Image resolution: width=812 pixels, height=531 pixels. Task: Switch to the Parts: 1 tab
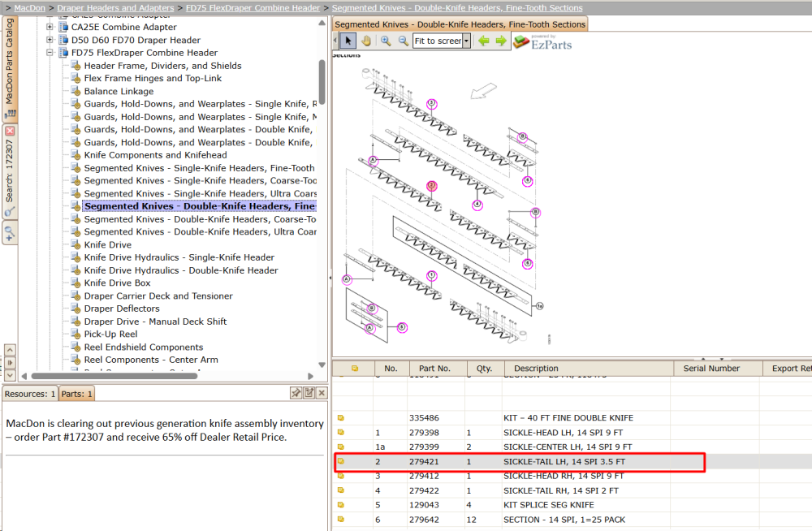coord(76,394)
